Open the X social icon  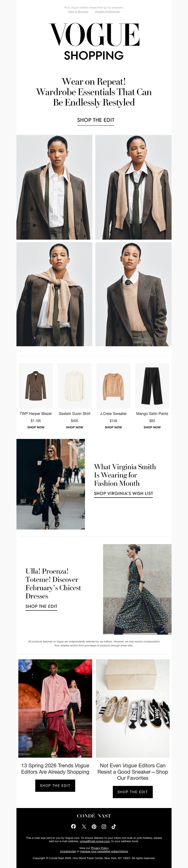84,826
